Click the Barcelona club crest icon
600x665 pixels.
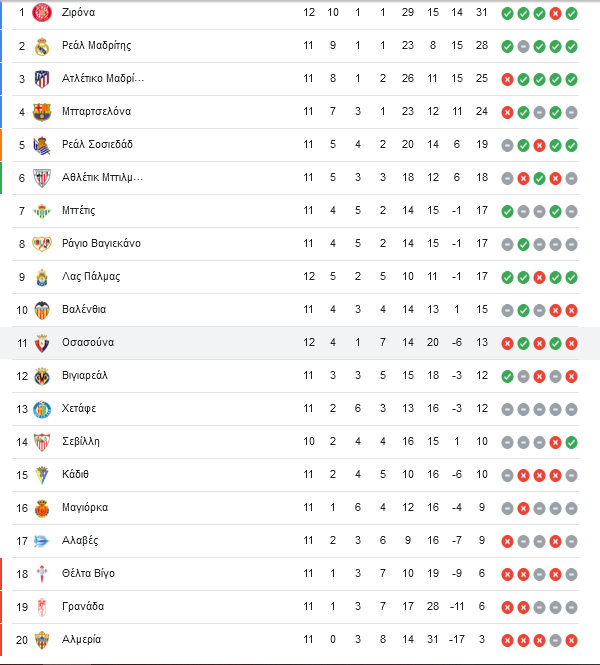(x=42, y=112)
